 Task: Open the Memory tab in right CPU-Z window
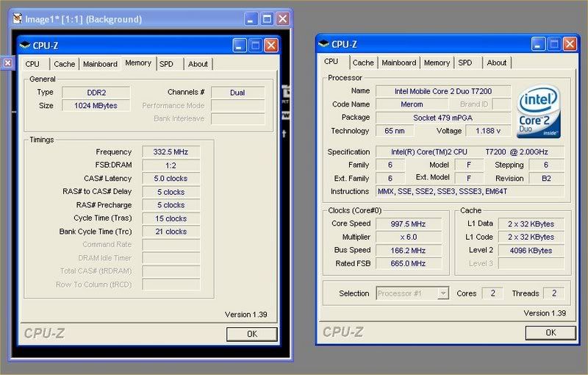[437, 63]
